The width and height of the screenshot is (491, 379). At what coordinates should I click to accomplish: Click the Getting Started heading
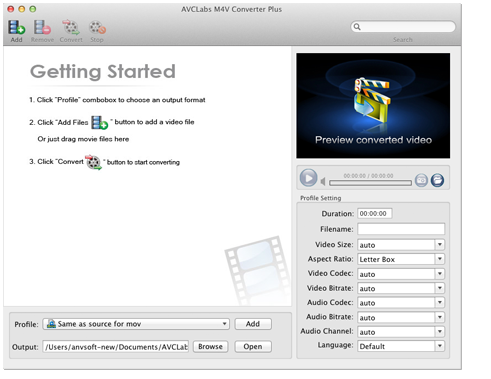(x=103, y=71)
